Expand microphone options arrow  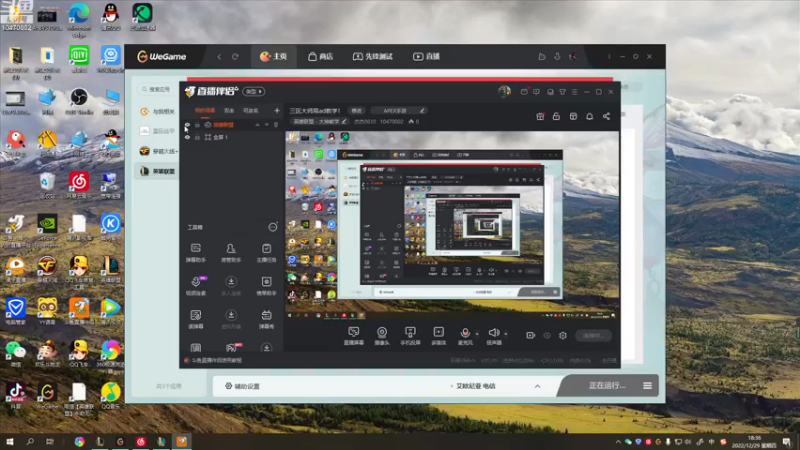click(x=477, y=334)
